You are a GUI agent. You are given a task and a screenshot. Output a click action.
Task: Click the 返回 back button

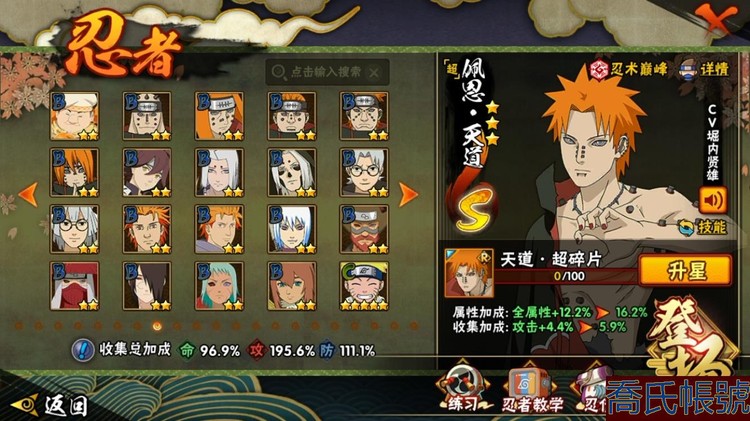coord(49,406)
